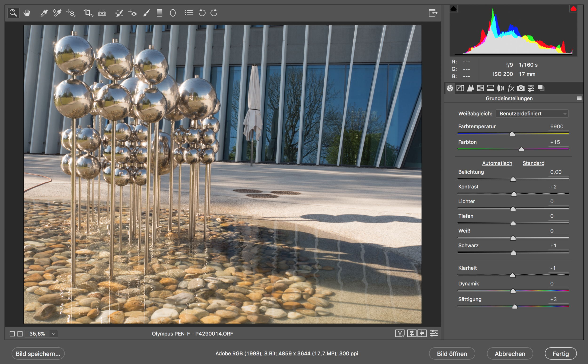Screen dimensions: 588x364
Task: Copy current settings to before state
Action: [422, 333]
